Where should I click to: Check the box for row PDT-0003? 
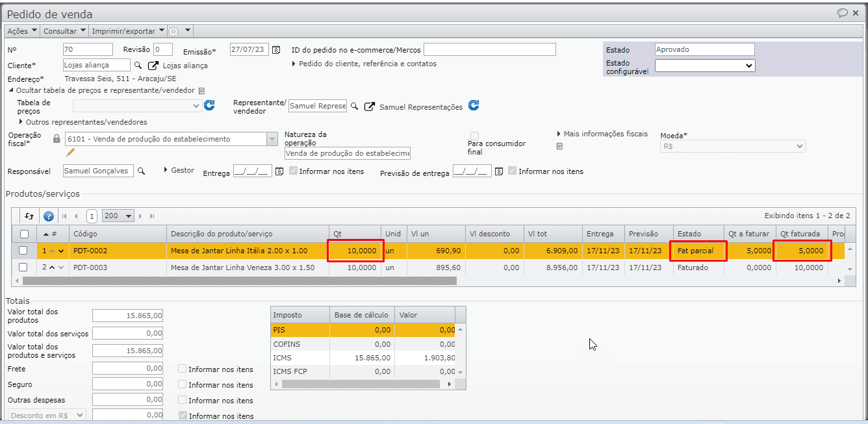(x=23, y=268)
